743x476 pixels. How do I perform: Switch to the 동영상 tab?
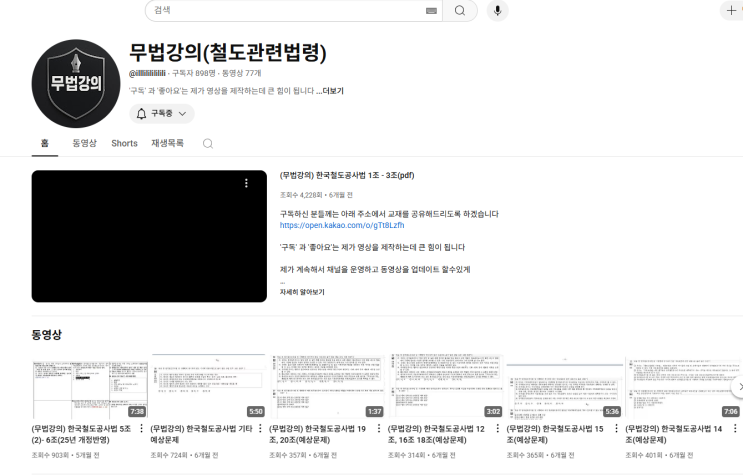(x=84, y=143)
